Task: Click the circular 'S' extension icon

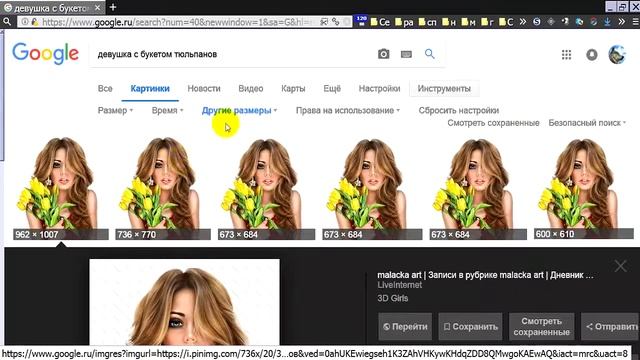Action: tap(536, 22)
